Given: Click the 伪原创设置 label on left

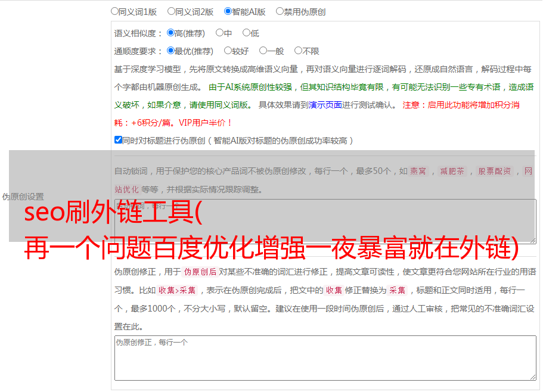Looking at the screenshot, I should 23,197.
